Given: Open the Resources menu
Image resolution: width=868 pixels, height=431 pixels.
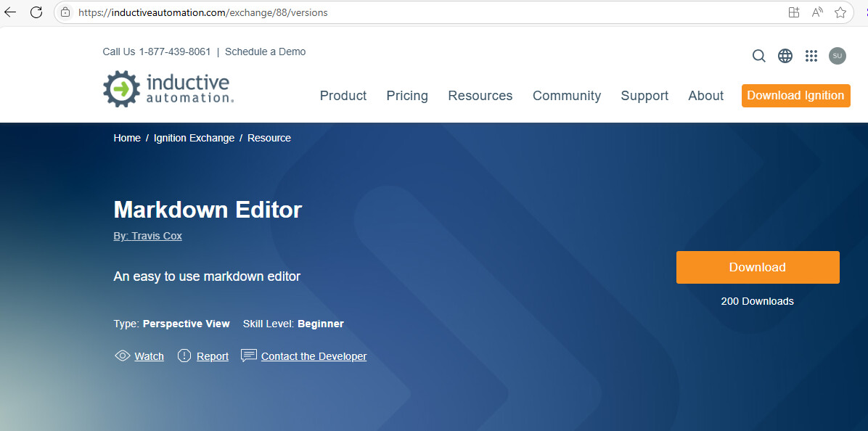Looking at the screenshot, I should [x=480, y=96].
